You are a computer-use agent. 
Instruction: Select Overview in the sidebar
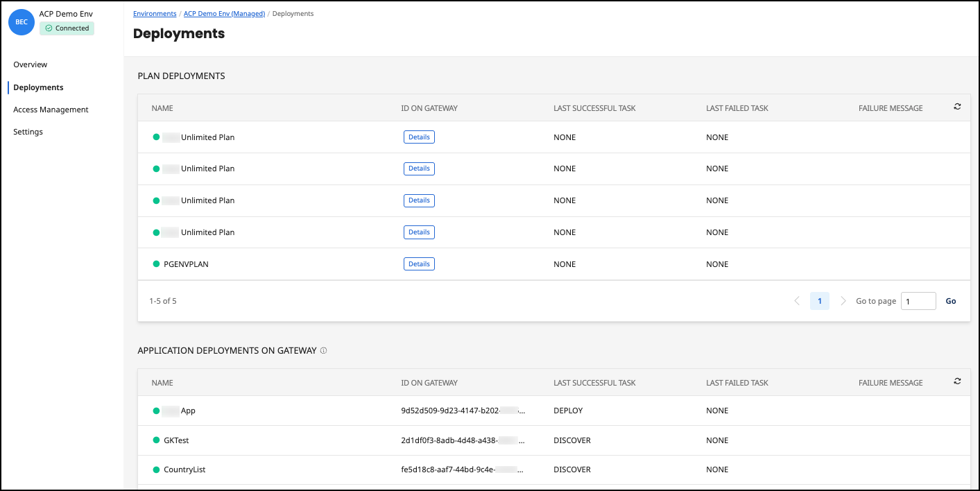30,64
